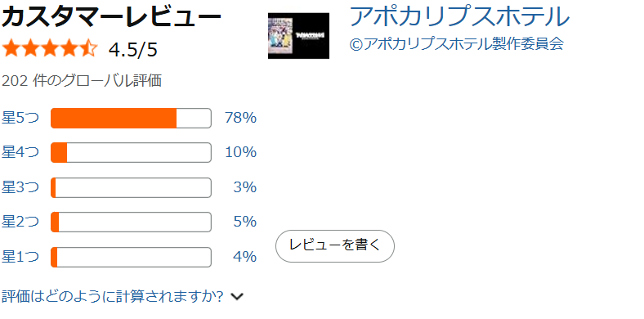Click the 2-star rating bar
Screen dimensions: 644x319
click(131, 222)
